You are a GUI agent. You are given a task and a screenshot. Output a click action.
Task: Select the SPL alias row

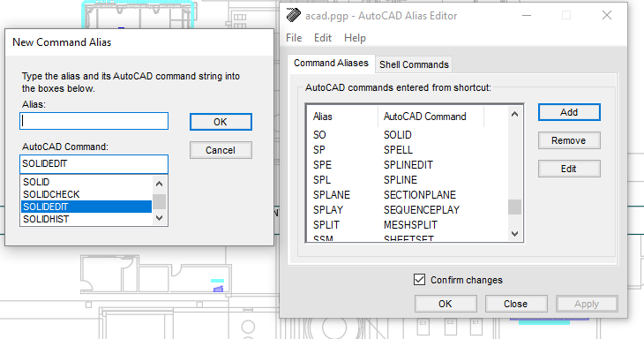tap(408, 179)
